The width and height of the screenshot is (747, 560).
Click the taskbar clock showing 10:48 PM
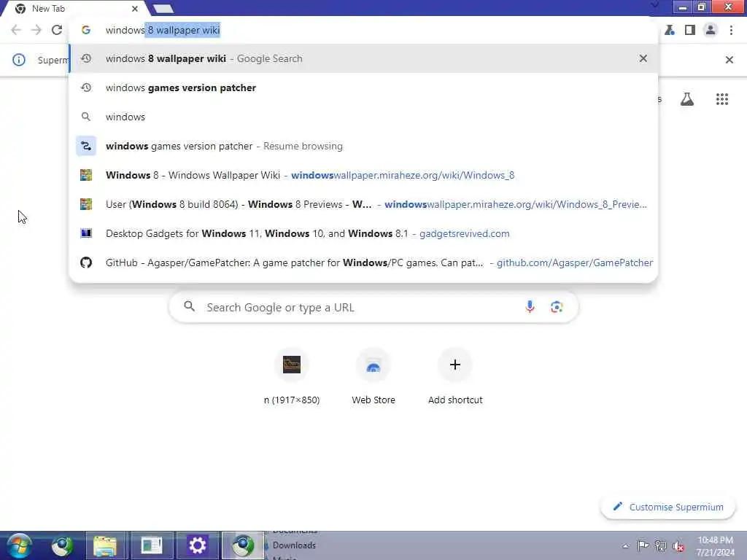715,545
